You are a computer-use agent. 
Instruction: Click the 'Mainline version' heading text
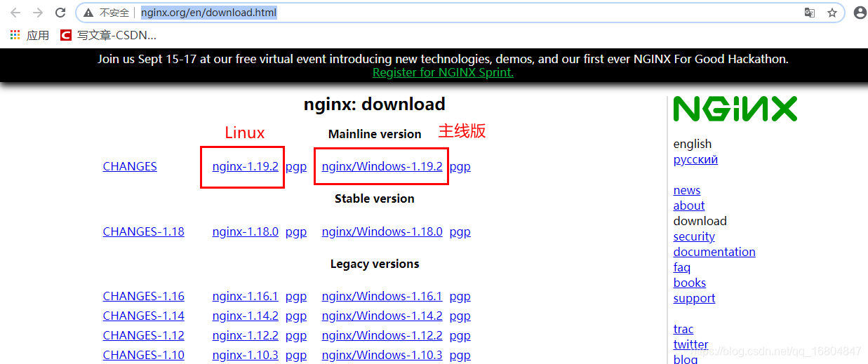(375, 134)
